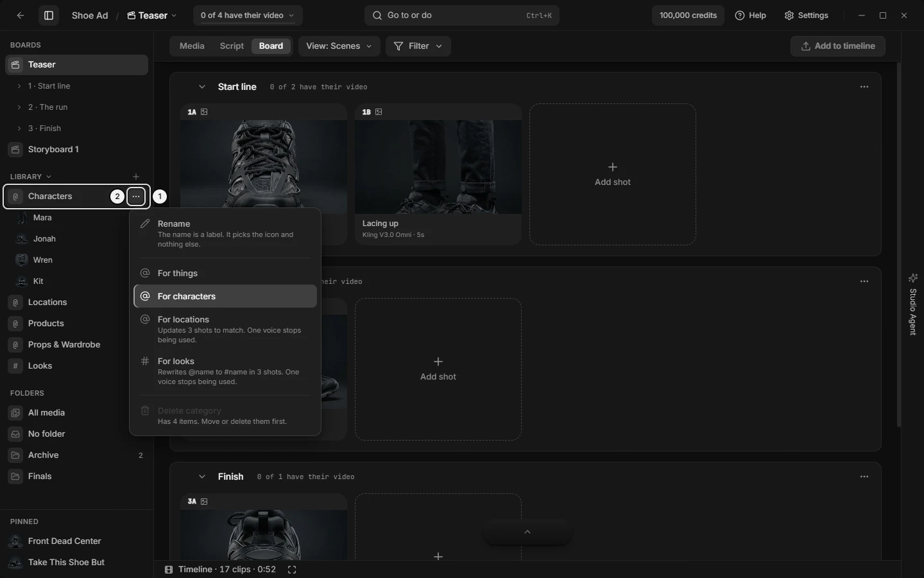Viewport: 924px width, 578px height.
Task: Open the Storyboard 1 board
Action: tap(77, 150)
